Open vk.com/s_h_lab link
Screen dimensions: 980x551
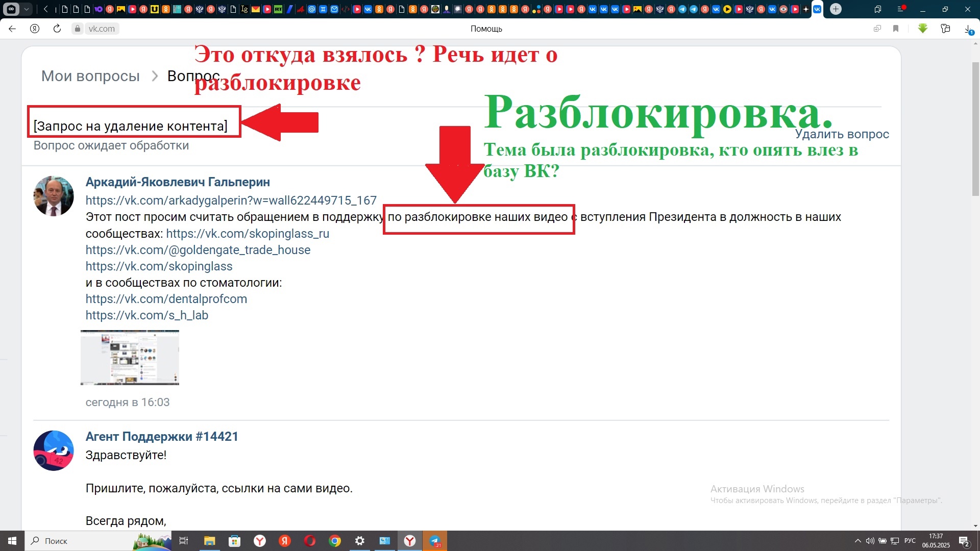click(x=147, y=315)
